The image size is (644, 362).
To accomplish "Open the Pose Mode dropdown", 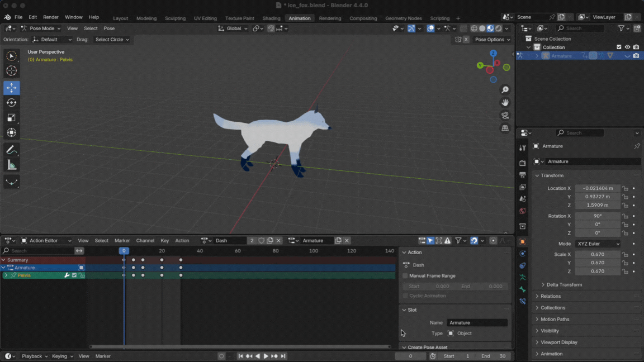I will coord(41,28).
